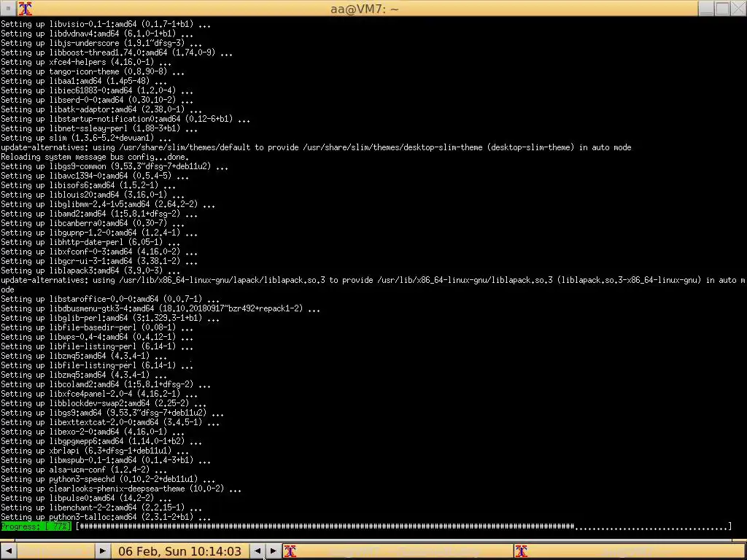Select the libgs9:amd64 setup line
This screenshot has width=747, height=560.
(112, 413)
